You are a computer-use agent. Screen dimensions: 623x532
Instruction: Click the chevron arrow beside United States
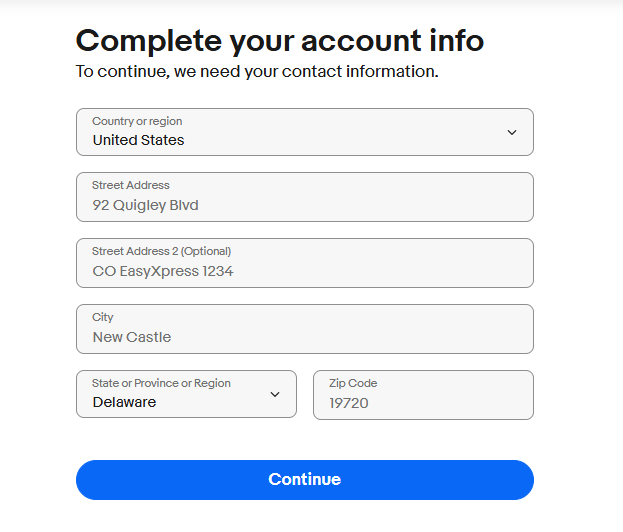512,132
